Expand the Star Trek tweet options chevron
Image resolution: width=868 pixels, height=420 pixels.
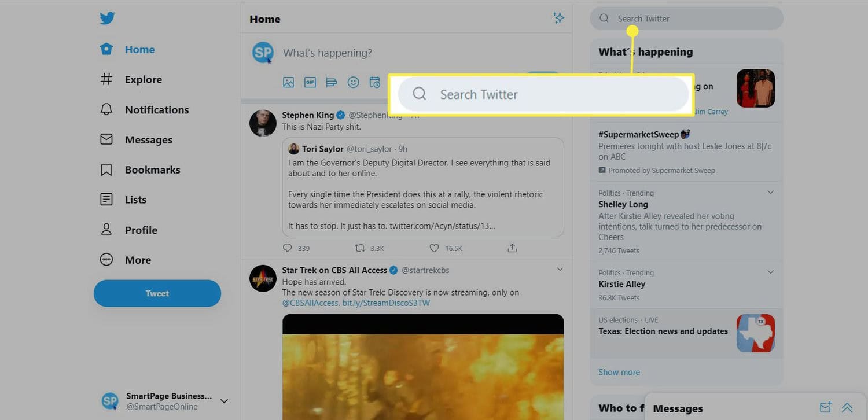coord(560,270)
